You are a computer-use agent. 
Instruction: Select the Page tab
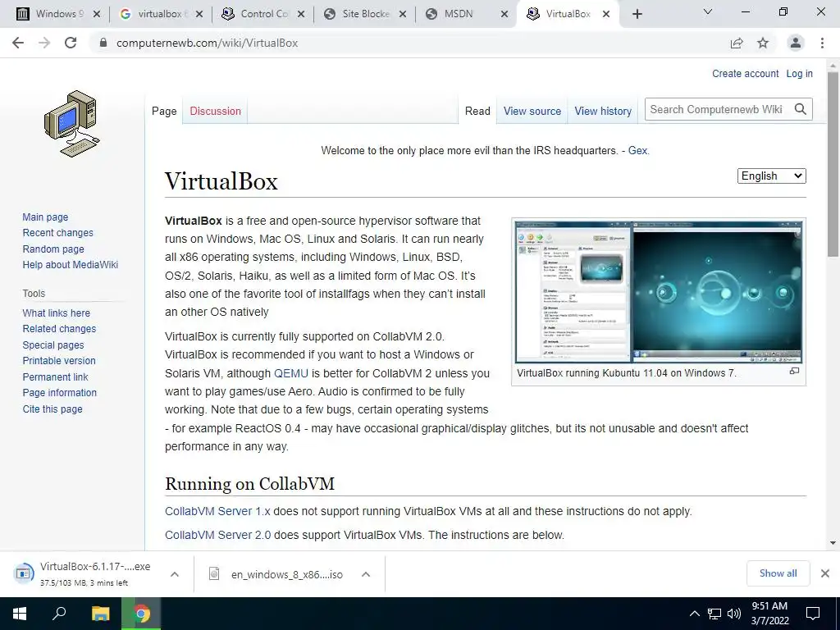coord(164,111)
